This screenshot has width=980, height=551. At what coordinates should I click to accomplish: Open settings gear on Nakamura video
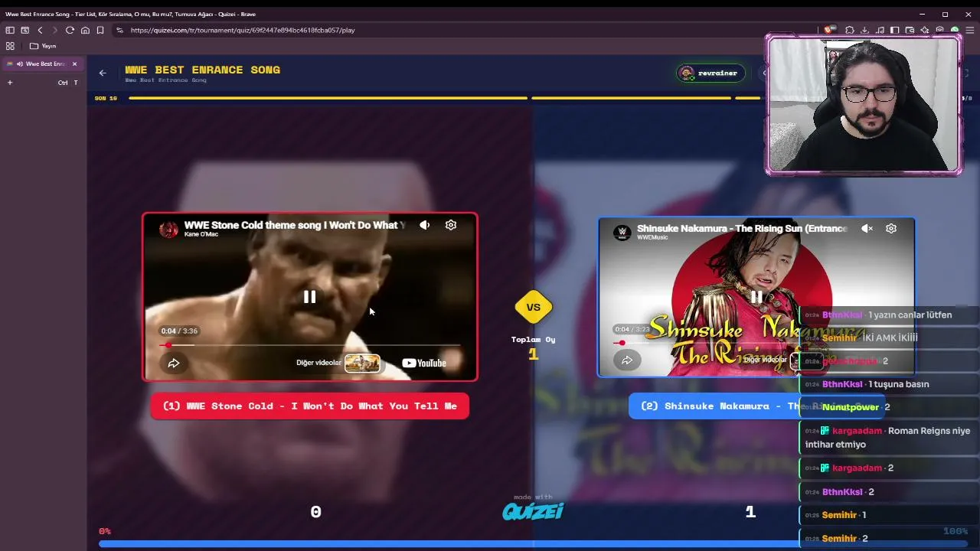pos(891,228)
